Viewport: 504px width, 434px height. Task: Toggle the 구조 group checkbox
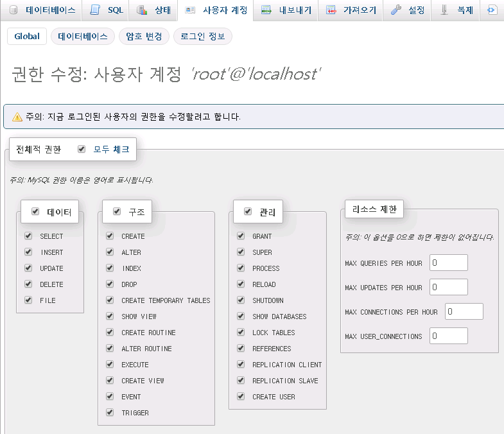(117, 211)
